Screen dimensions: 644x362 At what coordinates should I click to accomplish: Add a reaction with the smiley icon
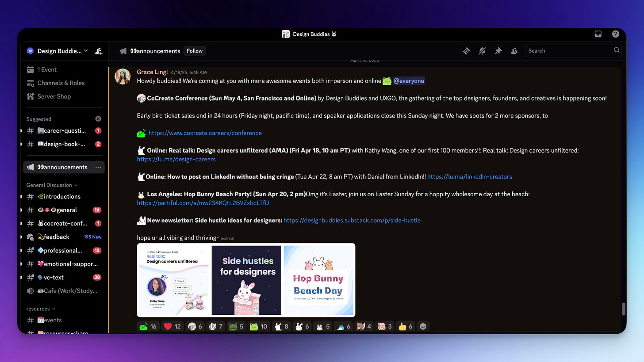click(423, 327)
